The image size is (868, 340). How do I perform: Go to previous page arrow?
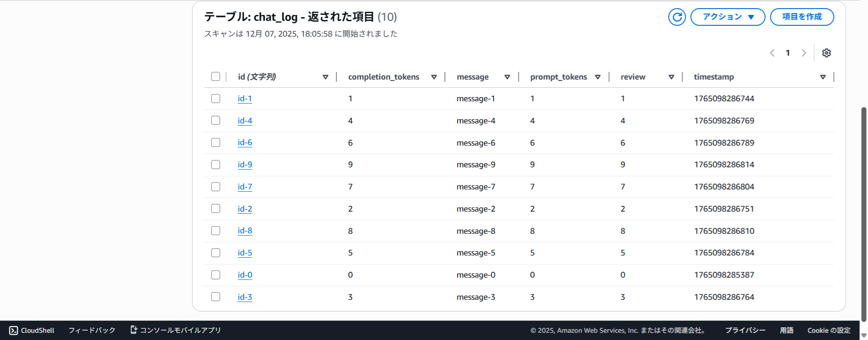[x=772, y=53]
